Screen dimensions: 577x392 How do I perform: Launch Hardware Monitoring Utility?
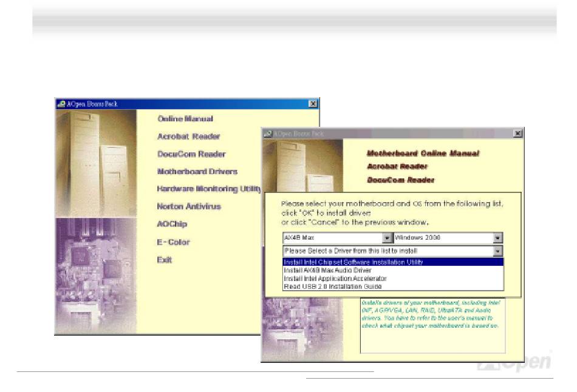209,189
